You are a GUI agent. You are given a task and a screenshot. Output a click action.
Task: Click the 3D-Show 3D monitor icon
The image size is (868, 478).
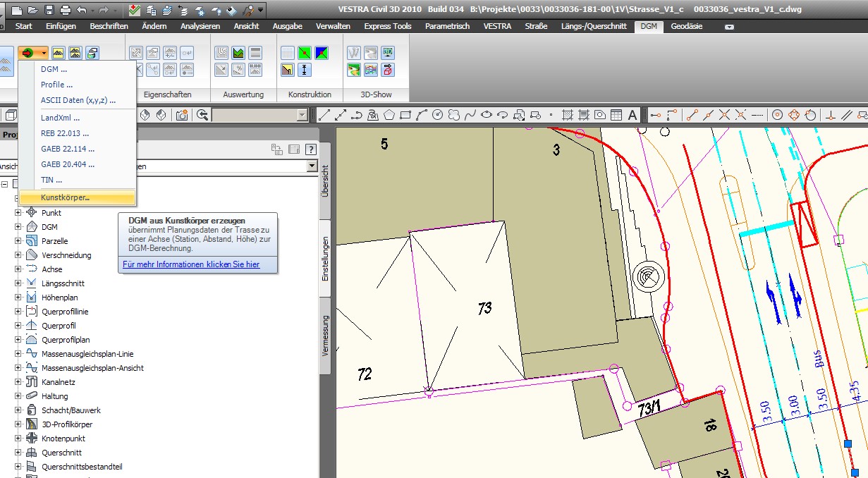pyautogui.click(x=388, y=53)
